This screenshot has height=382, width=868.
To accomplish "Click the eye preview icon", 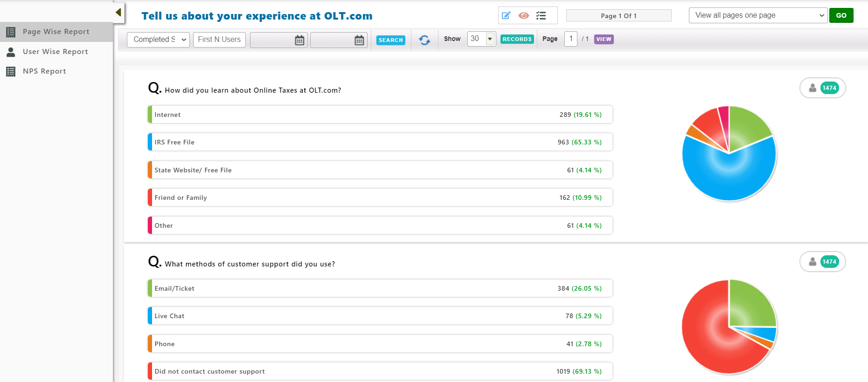I will (x=524, y=15).
